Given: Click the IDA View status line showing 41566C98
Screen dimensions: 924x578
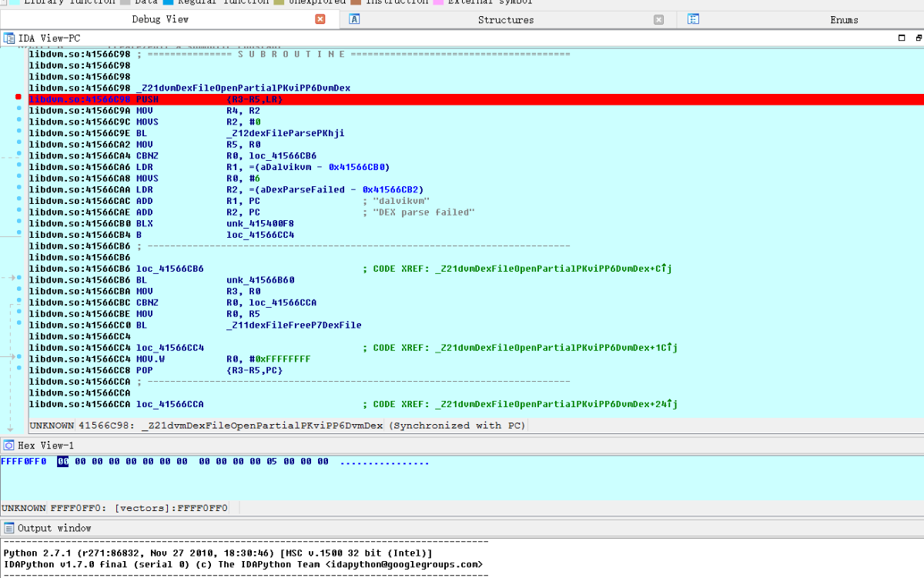Looking at the screenshot, I should [x=278, y=426].
